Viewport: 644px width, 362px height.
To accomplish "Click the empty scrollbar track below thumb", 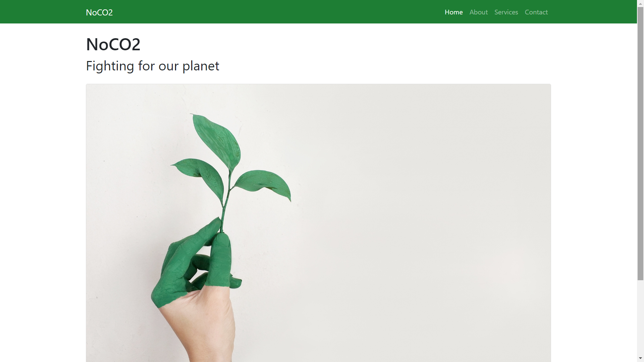I will click(640, 317).
